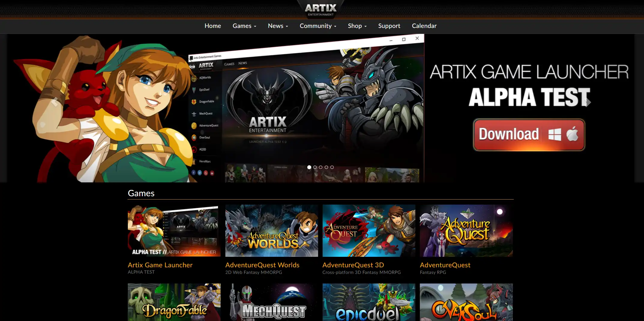Expand the Shop dropdown menu
Screen dimensions: 644x321
[357, 26]
